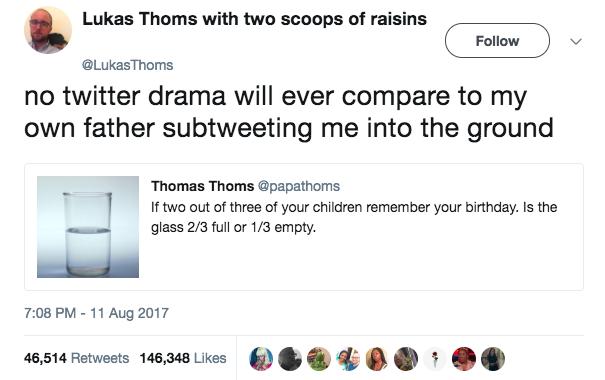Open the display name Lukas Thoms with two scoops of raisins

pos(254,19)
